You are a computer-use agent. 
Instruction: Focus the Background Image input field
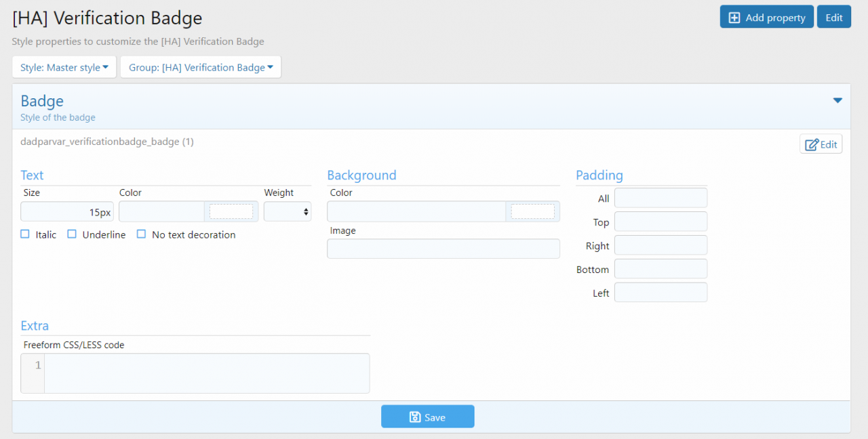coord(443,249)
